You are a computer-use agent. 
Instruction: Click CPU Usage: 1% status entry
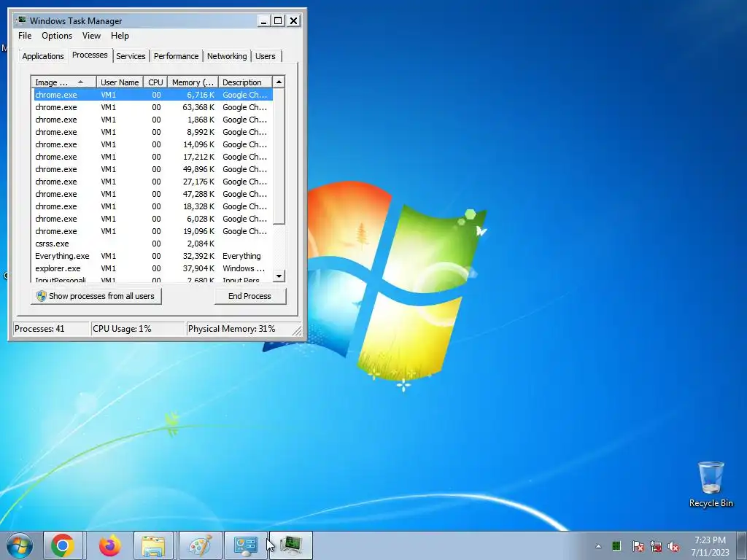(138, 329)
